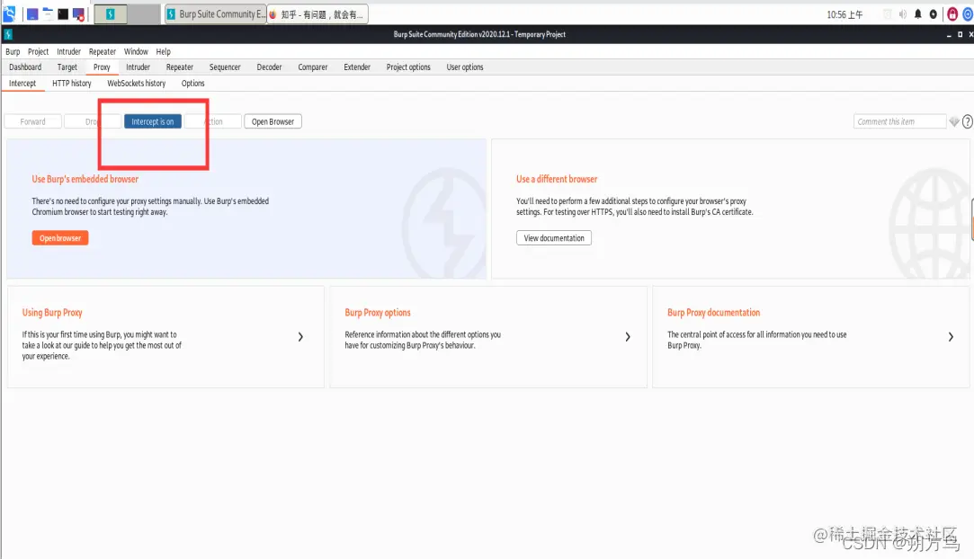Screen dimensions: 974x560
Task: Open the WebSockets history sub-tab
Action: pyautogui.click(x=136, y=84)
